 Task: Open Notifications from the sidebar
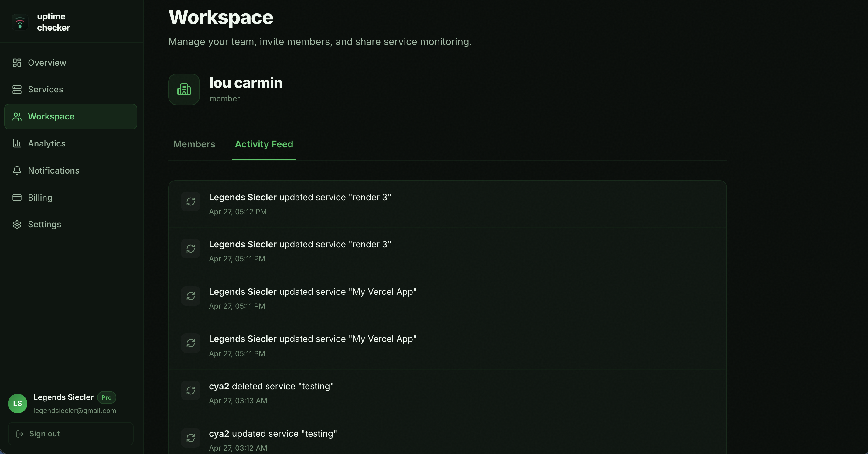tap(70, 170)
